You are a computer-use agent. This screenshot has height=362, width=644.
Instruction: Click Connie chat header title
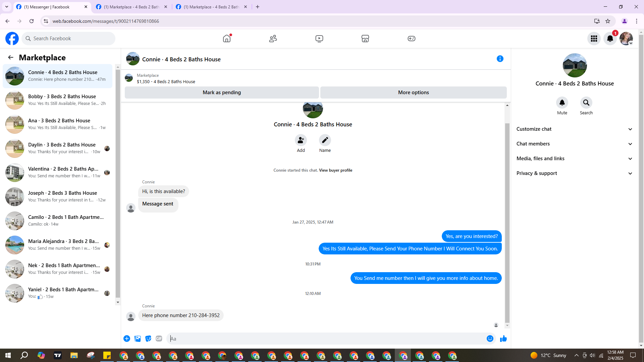[x=181, y=59]
